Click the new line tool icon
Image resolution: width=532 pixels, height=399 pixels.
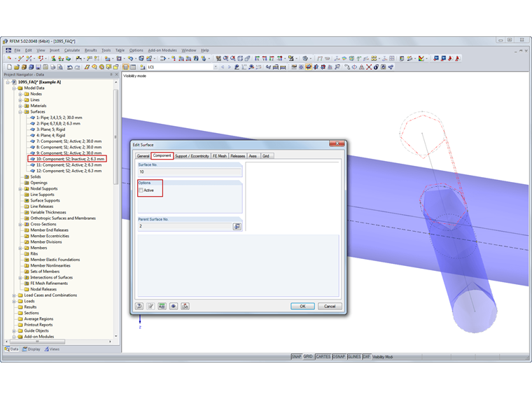[21, 58]
